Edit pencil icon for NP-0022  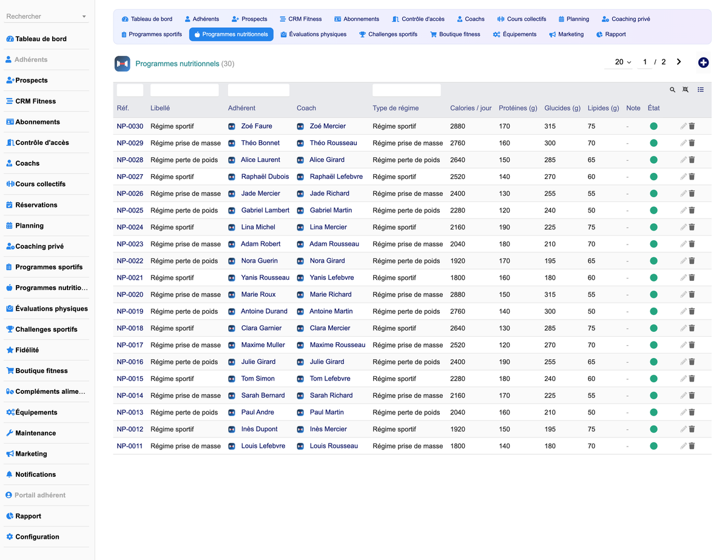click(x=683, y=261)
